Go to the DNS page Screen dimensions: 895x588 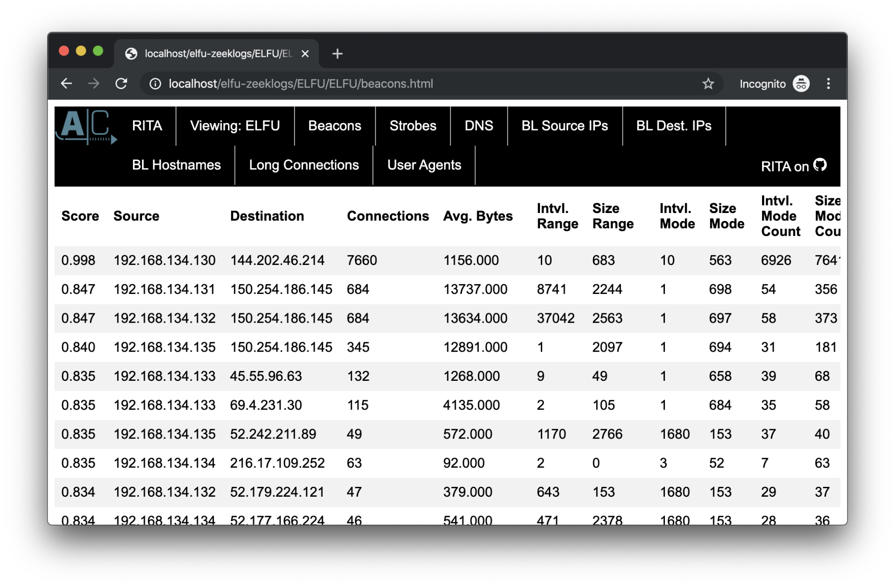[479, 126]
